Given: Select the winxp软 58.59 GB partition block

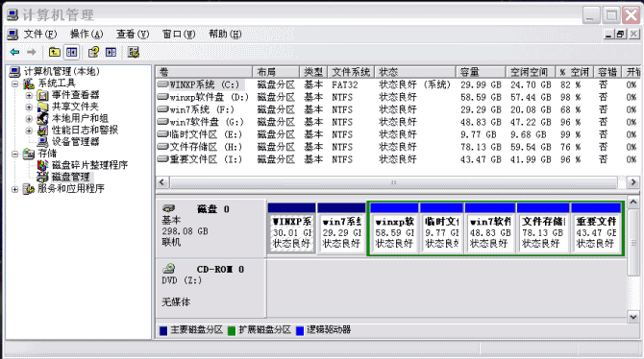Looking at the screenshot, I should click(x=394, y=228).
